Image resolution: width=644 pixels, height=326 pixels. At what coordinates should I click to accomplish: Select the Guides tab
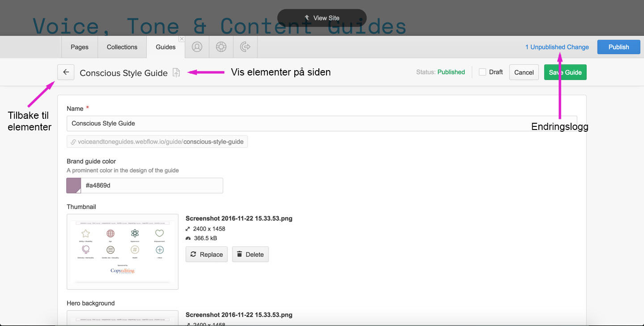click(x=165, y=47)
